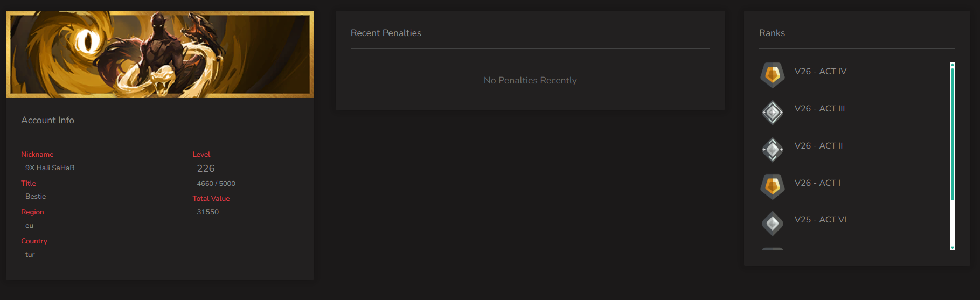Select the V25 - ACT VI rank label
The image size is (980, 300).
click(820, 219)
